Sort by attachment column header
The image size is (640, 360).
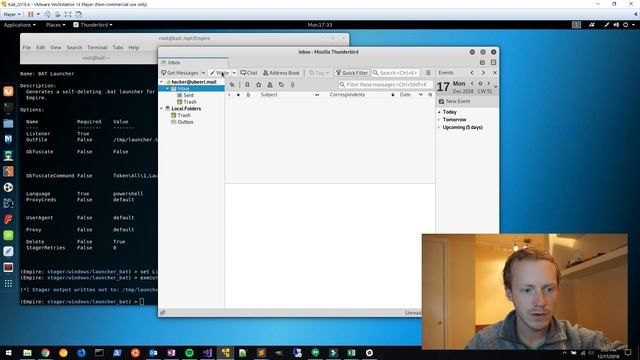click(248, 94)
